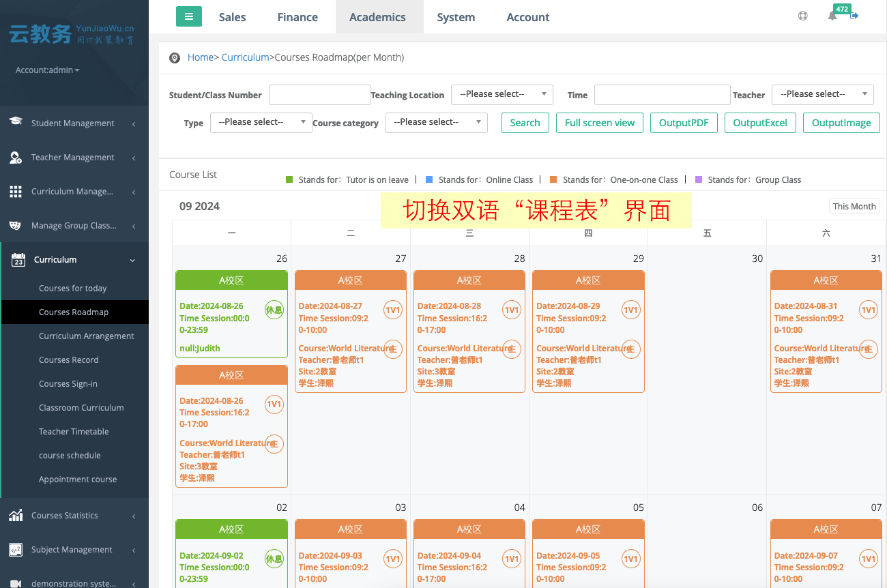The width and height of the screenshot is (887, 588).
Task: Click the OutputExcel button
Action: (759, 123)
